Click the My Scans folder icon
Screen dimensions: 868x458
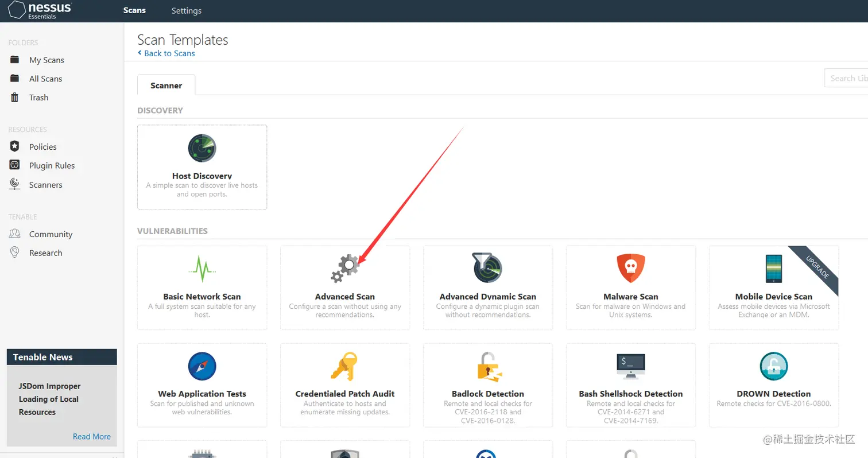coord(15,60)
